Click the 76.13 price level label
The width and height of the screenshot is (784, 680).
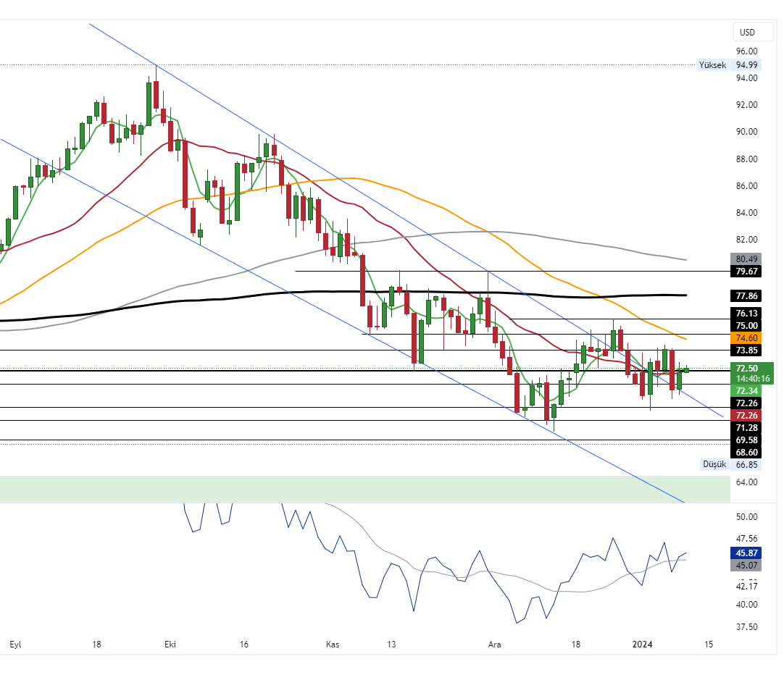point(746,314)
